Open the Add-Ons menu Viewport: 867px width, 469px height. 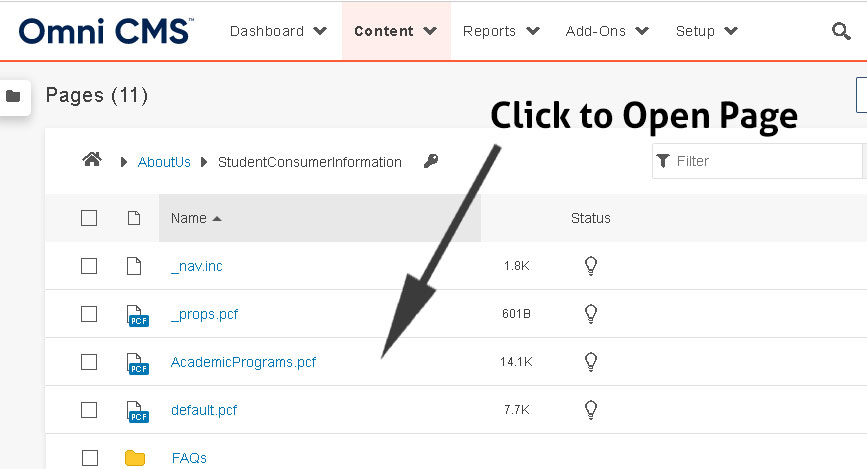pos(608,31)
